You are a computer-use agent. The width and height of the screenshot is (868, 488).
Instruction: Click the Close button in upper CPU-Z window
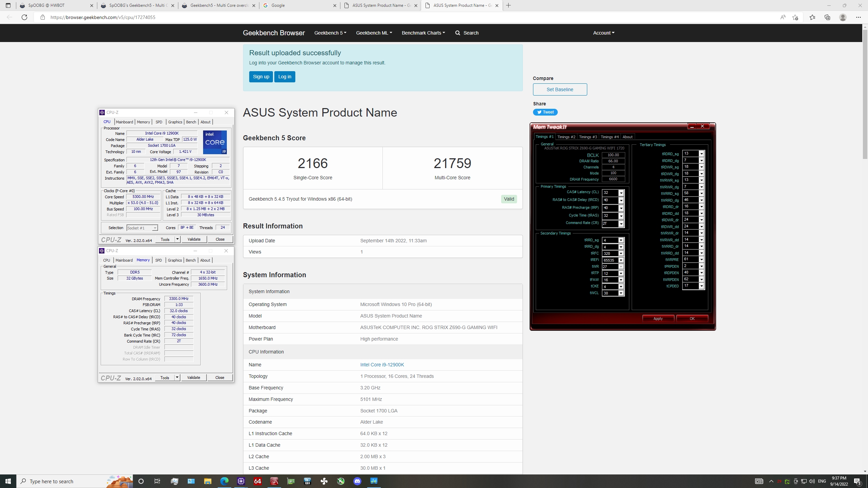(220, 239)
